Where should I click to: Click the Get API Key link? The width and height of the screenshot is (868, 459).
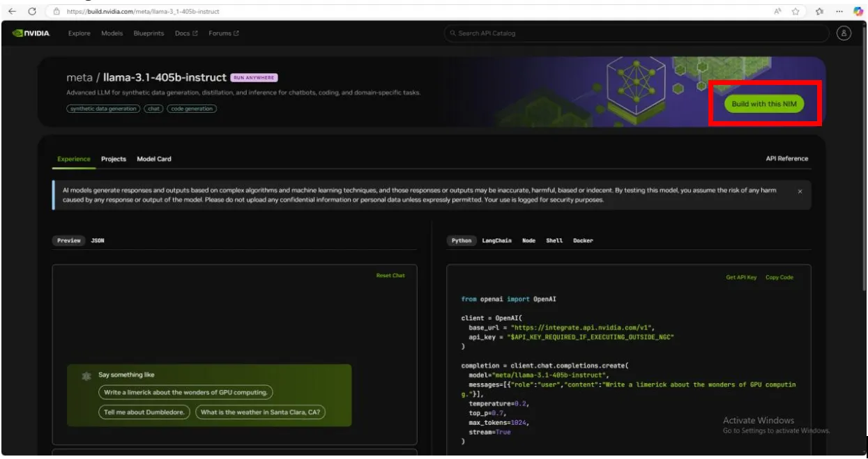coord(741,277)
